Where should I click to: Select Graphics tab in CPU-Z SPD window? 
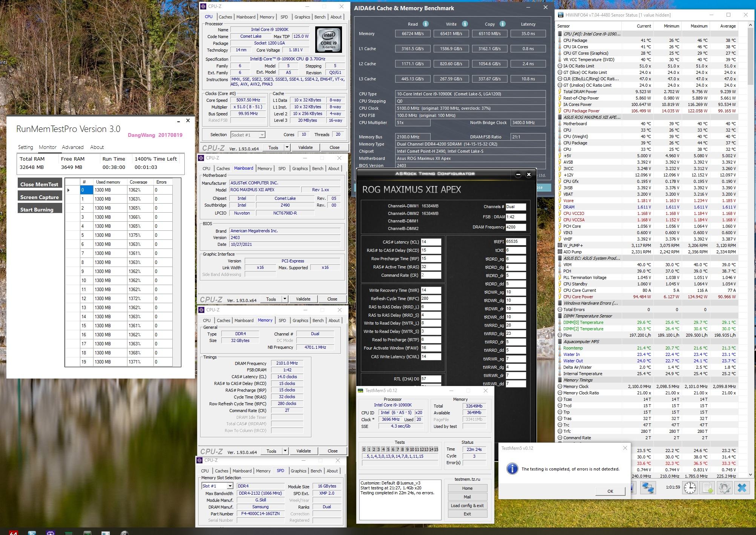[x=298, y=471]
